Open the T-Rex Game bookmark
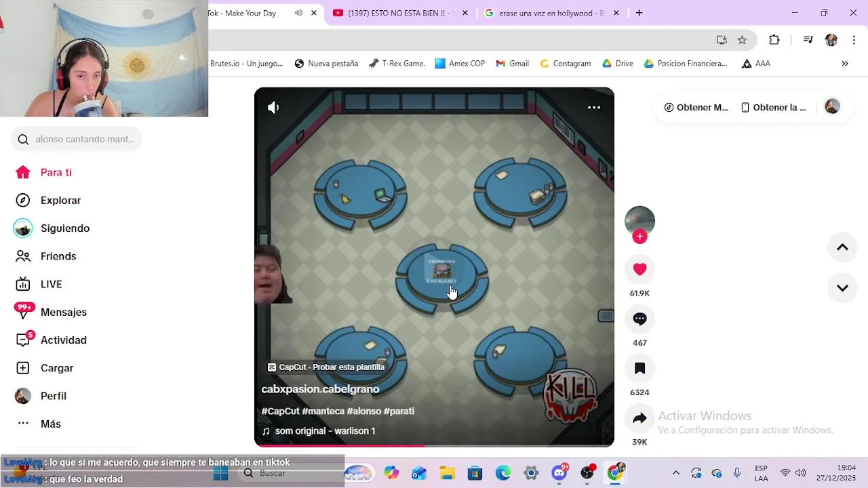The height and width of the screenshot is (488, 868). click(x=397, y=64)
